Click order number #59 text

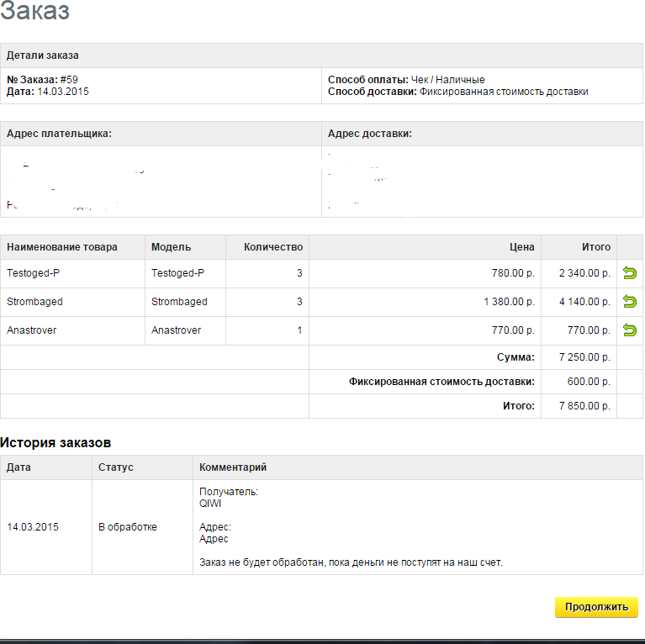69,80
